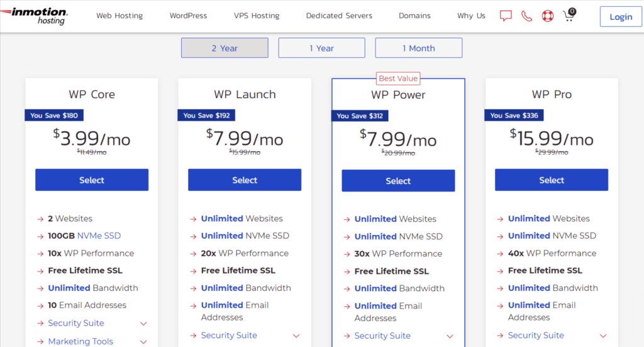Open Security Suite link in WP Power

point(382,336)
